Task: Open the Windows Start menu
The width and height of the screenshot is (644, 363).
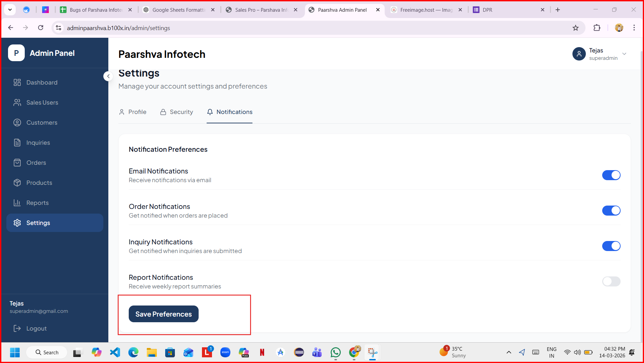Action: click(x=15, y=352)
